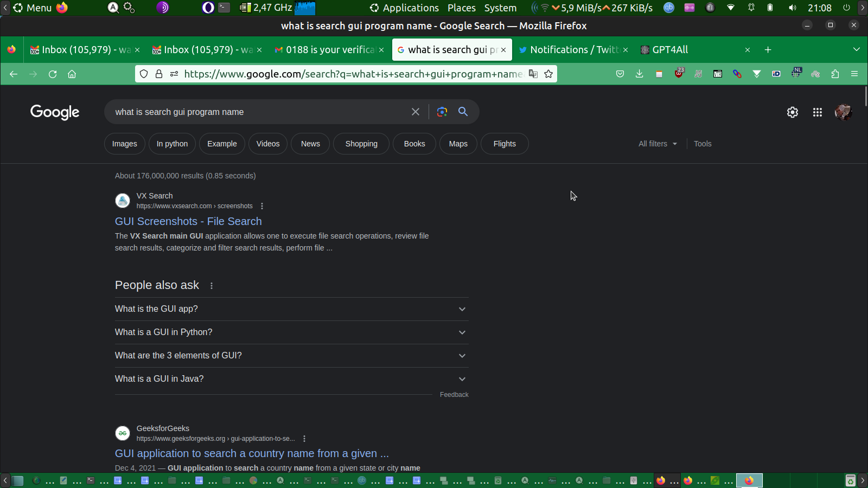Filter results by Videos
Viewport: 868px width, 488px height.
click(268, 144)
